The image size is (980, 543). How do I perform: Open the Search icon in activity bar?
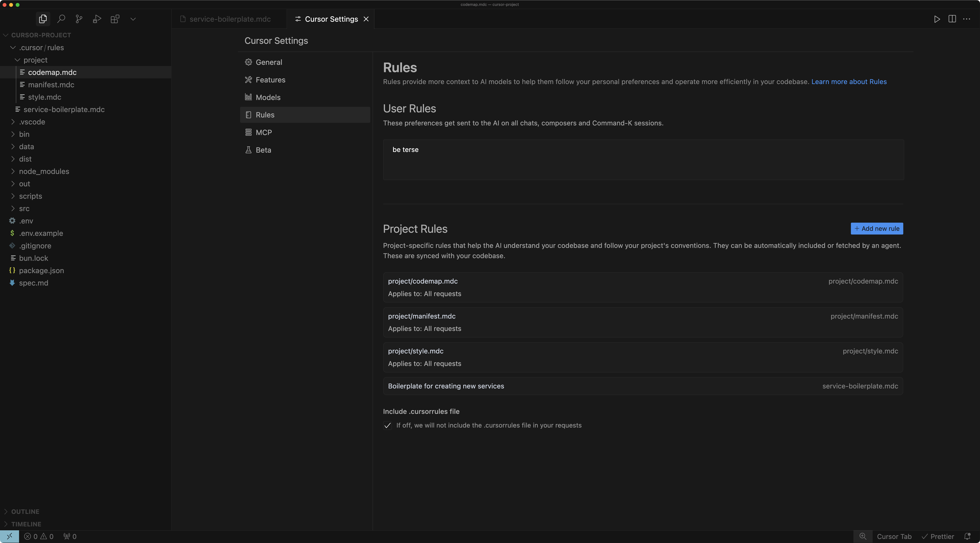click(x=61, y=19)
